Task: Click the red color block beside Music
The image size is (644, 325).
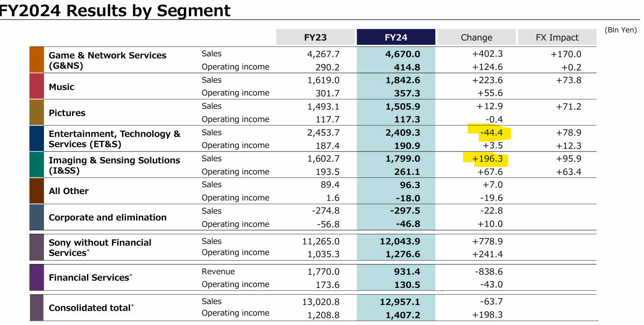Action: point(37,86)
